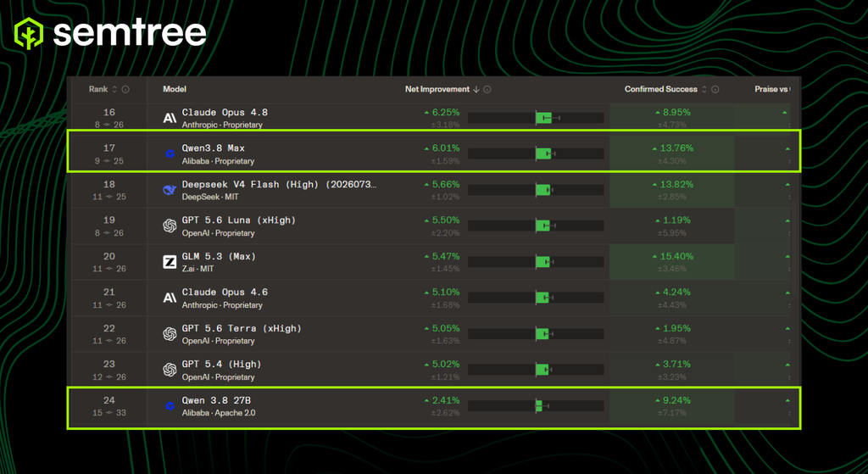Image resolution: width=868 pixels, height=474 pixels.
Task: Click the Z.ai logo beside GLM 5.3
Action: click(170, 262)
